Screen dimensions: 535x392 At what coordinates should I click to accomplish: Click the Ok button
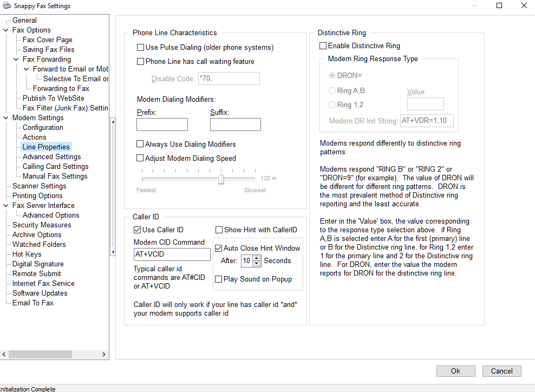tap(455, 371)
